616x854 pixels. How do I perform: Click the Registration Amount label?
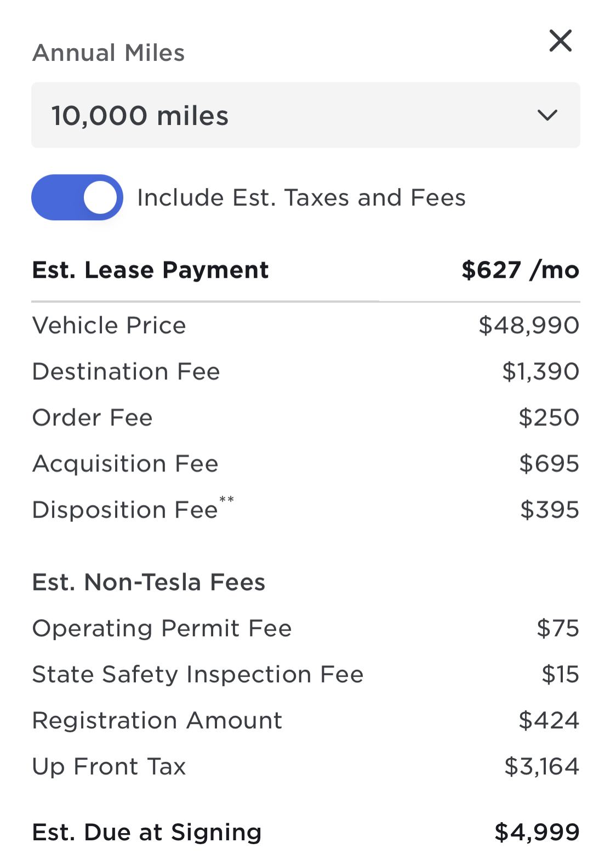pyautogui.click(x=157, y=720)
